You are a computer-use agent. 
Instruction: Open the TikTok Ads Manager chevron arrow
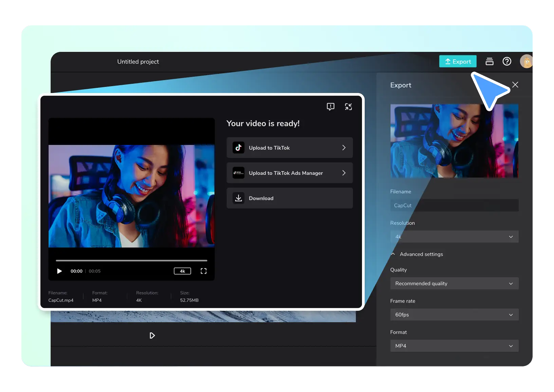[344, 173]
